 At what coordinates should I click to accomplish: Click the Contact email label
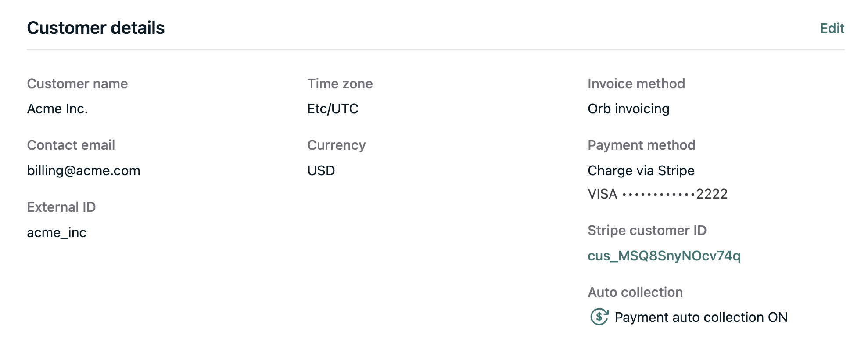pyautogui.click(x=71, y=145)
